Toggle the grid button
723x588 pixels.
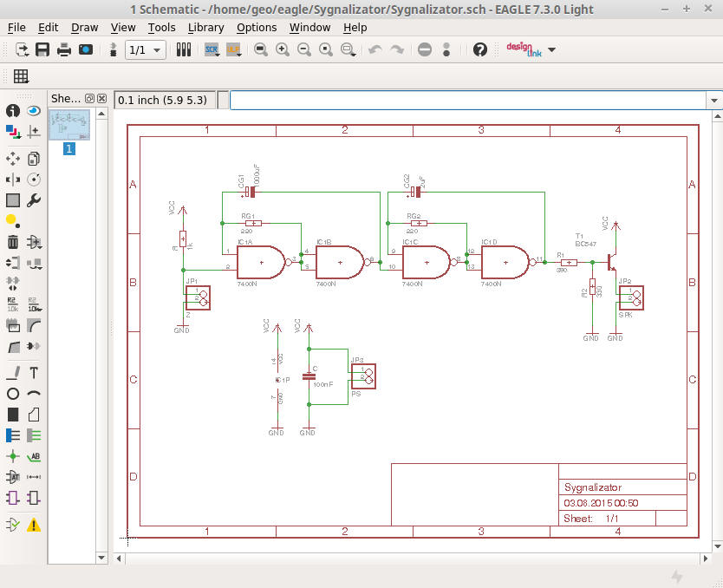pyautogui.click(x=21, y=76)
